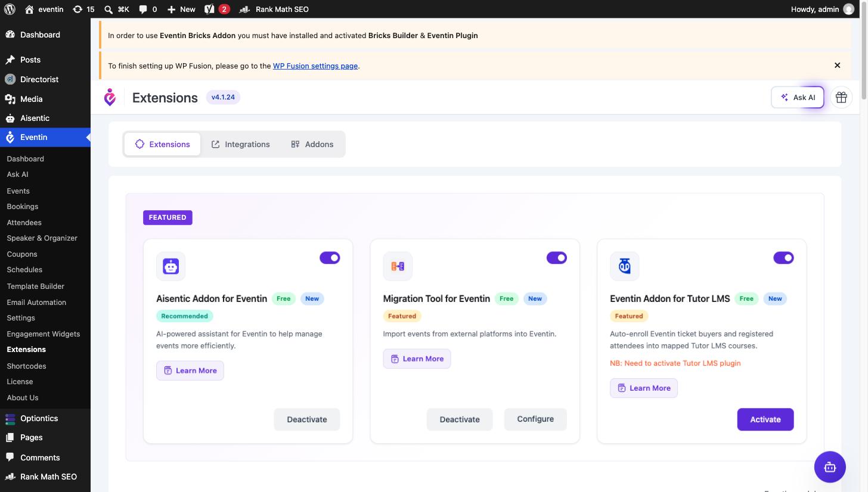Open Email Automation submenu item
The height and width of the screenshot is (492, 868).
pyautogui.click(x=36, y=302)
